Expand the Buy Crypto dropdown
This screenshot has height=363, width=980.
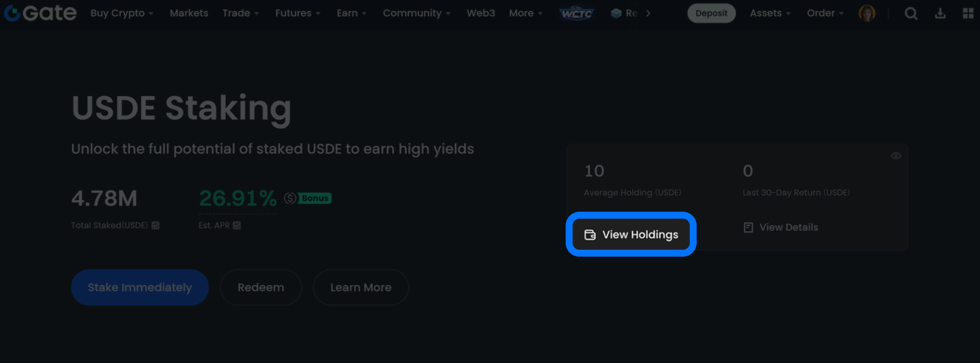click(x=122, y=13)
